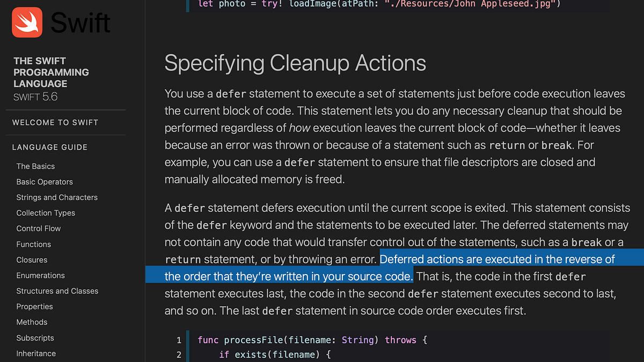Click the Specifying Cleanup Actions heading

295,63
